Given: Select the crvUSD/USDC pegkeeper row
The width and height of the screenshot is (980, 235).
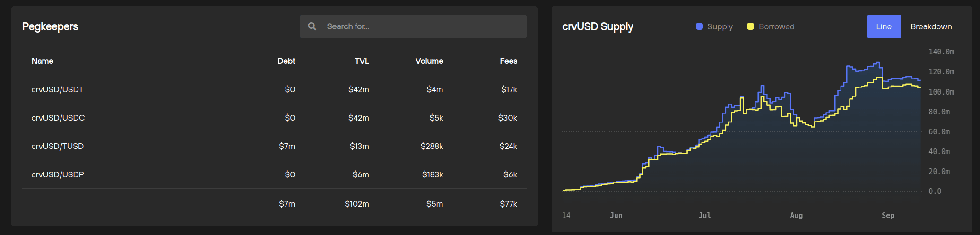Looking at the screenshot, I should (58, 118).
